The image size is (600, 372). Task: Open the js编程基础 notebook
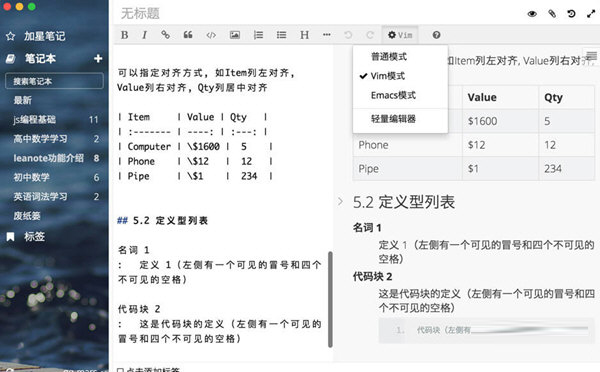point(34,120)
